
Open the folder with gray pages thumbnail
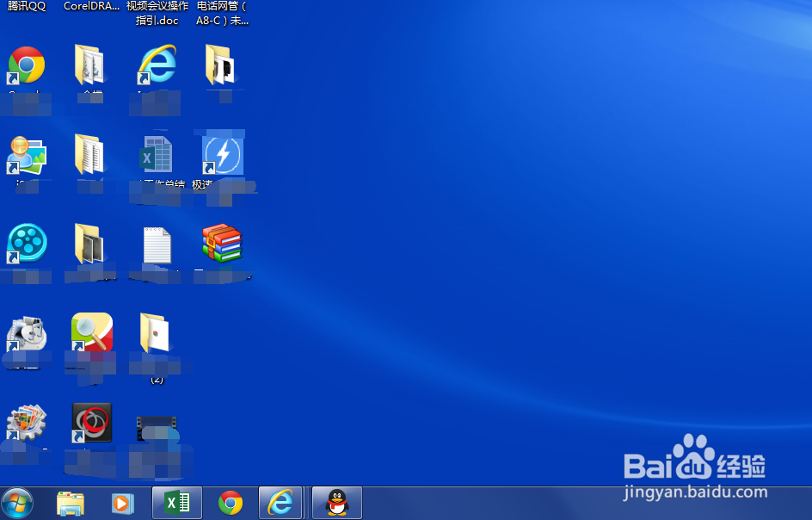click(x=89, y=244)
